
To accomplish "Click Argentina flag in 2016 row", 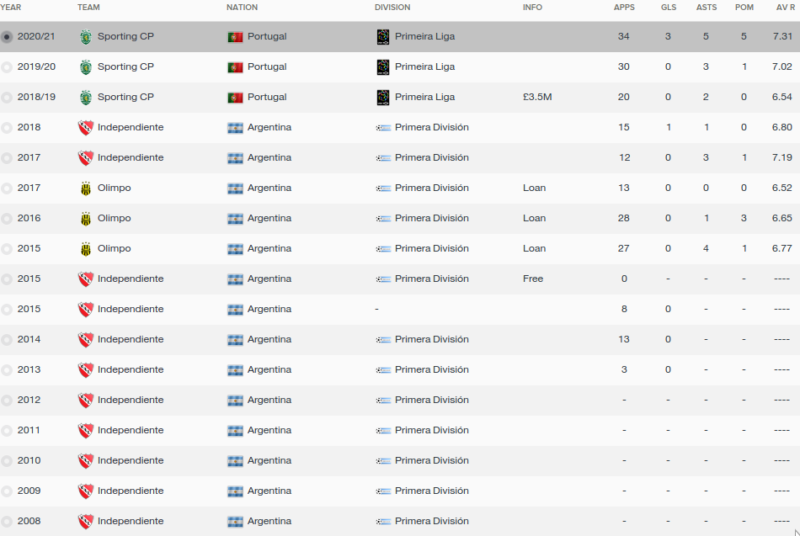I will tap(235, 218).
